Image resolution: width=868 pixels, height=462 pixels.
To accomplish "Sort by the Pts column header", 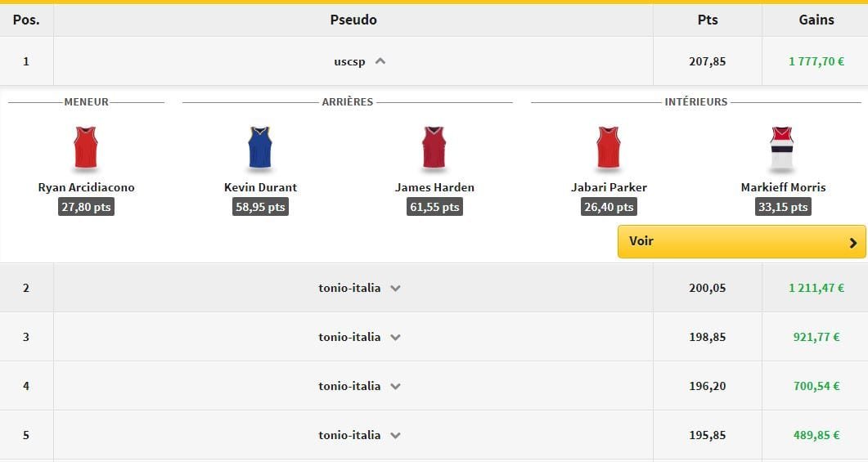I will click(x=707, y=20).
